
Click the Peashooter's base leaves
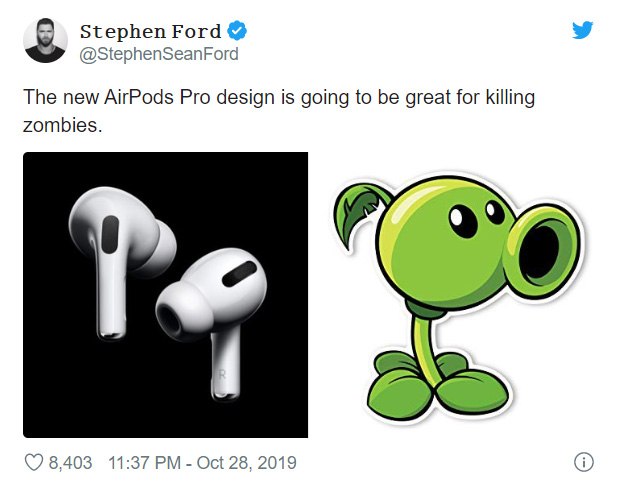tap(436, 384)
